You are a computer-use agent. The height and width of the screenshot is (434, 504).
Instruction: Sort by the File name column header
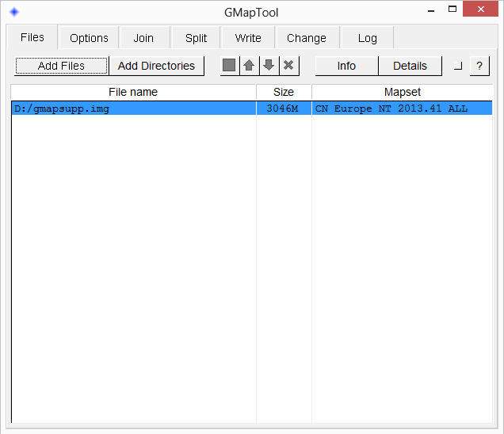click(133, 92)
